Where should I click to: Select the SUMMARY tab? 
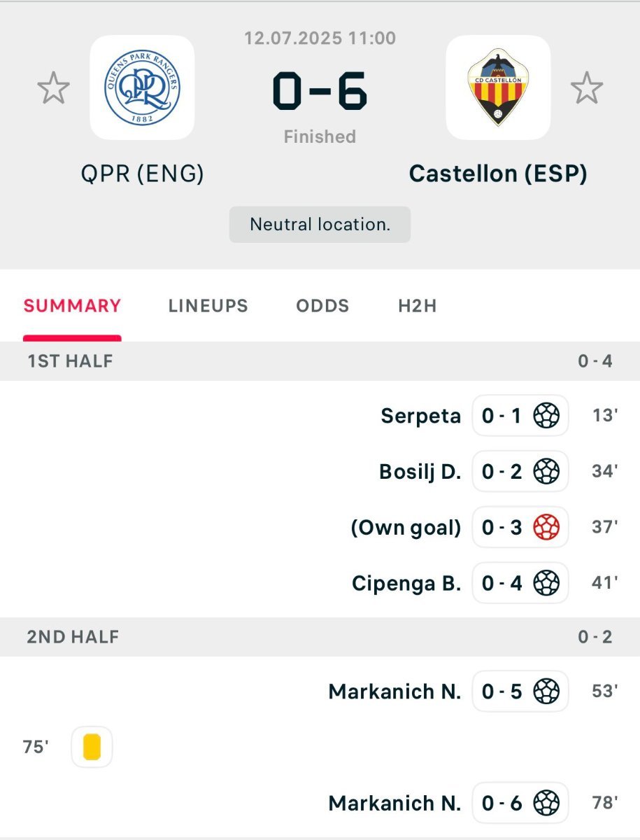point(73,306)
